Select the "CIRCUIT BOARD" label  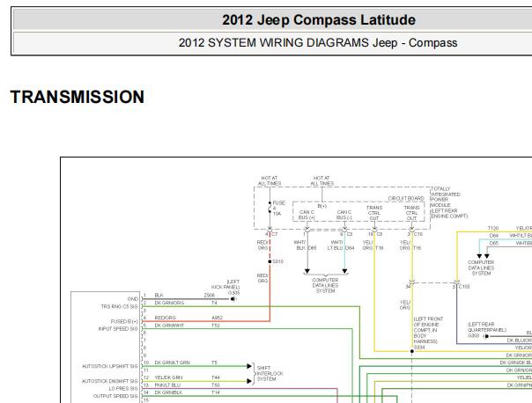[x=406, y=198]
